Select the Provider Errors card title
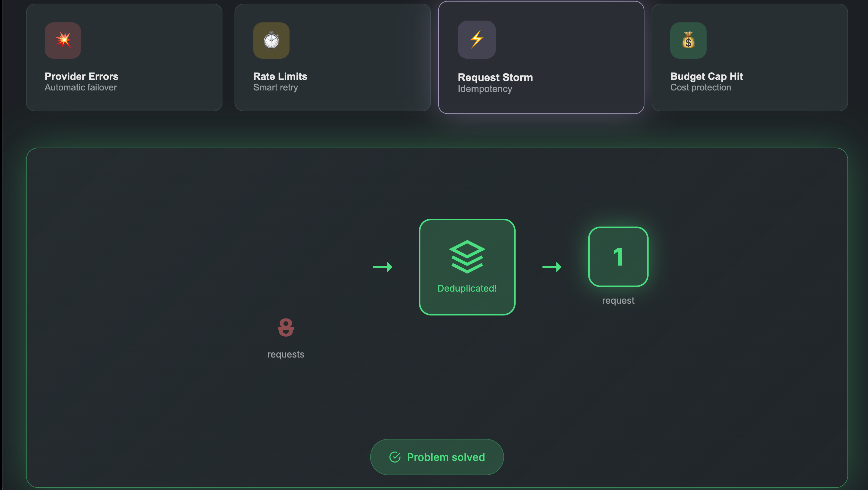Image resolution: width=868 pixels, height=490 pixels. pyautogui.click(x=81, y=76)
